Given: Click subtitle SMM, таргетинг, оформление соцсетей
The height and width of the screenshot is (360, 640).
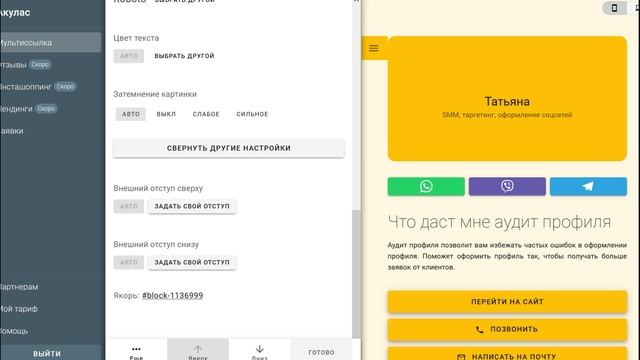Looking at the screenshot, I should coord(507,115).
